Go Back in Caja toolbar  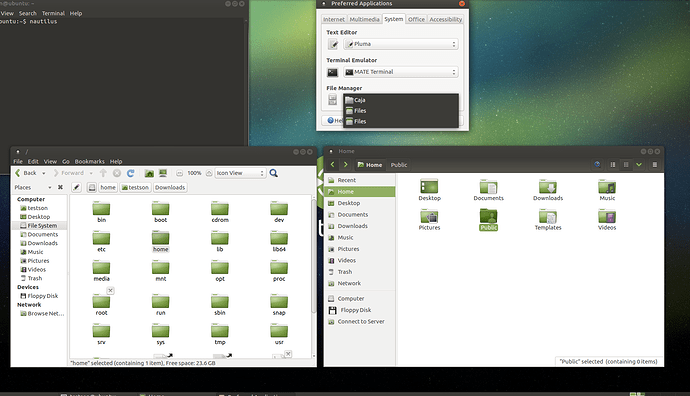click(x=26, y=173)
